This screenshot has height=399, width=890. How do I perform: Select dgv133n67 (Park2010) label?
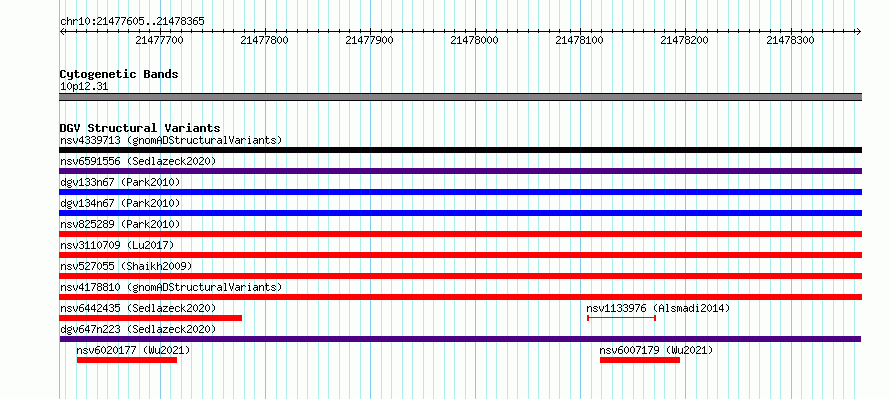point(120,182)
